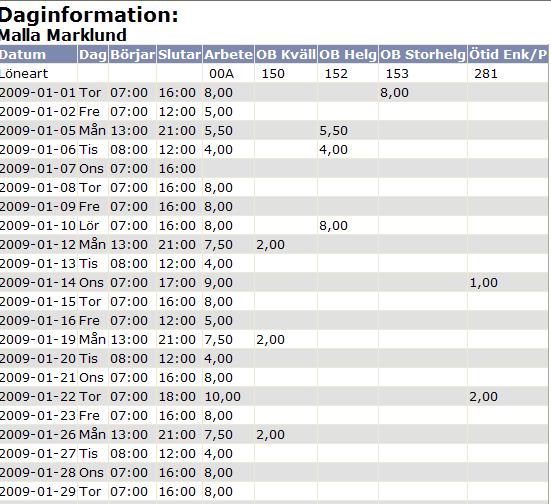The height and width of the screenshot is (504, 551).
Task: Select date 2009-01-19
Action: [x=38, y=339]
